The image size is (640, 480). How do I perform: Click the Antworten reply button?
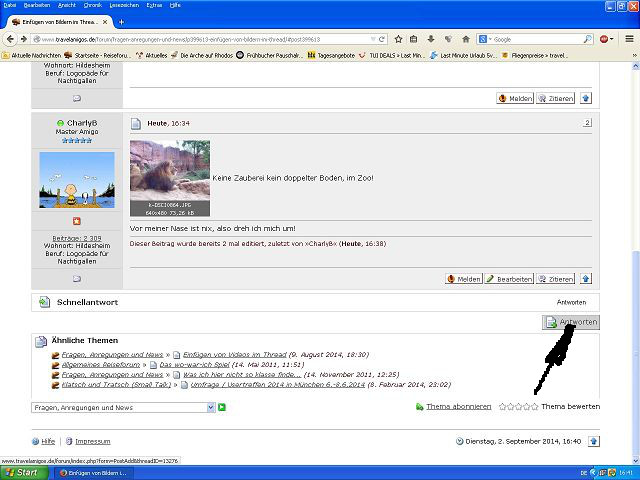571,322
